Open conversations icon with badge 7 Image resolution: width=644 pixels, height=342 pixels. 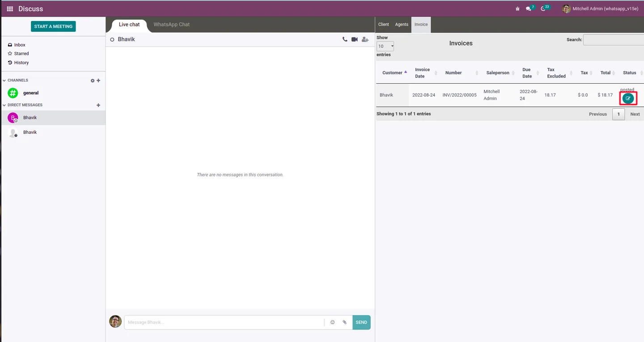pyautogui.click(x=530, y=9)
